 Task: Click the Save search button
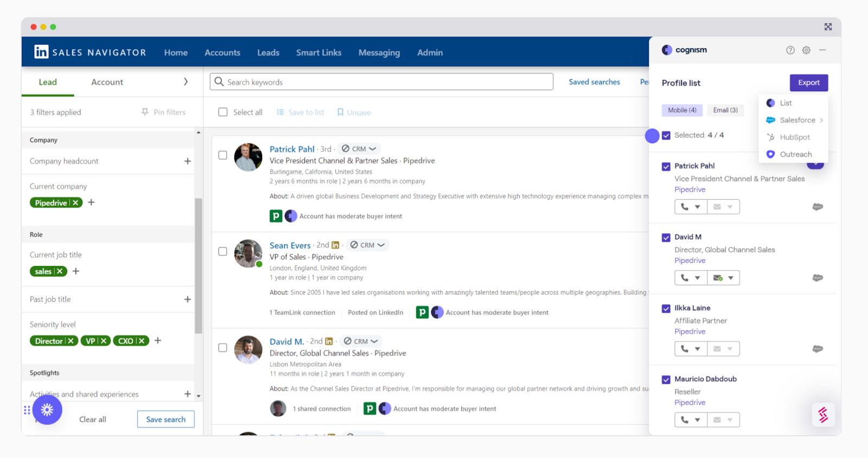click(165, 419)
